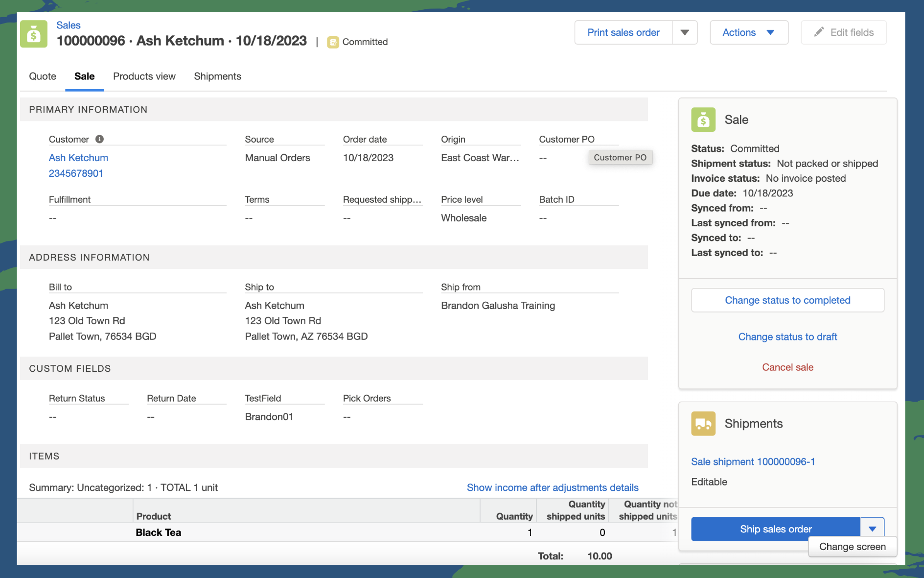Click the Requested shipp… field label
Image resolution: width=924 pixels, height=578 pixels.
coord(382,199)
